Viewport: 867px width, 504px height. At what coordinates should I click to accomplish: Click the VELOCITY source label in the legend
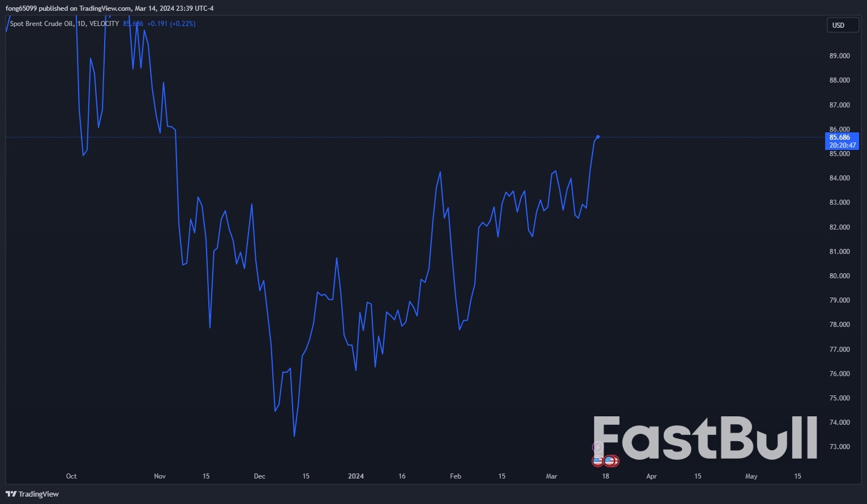104,24
